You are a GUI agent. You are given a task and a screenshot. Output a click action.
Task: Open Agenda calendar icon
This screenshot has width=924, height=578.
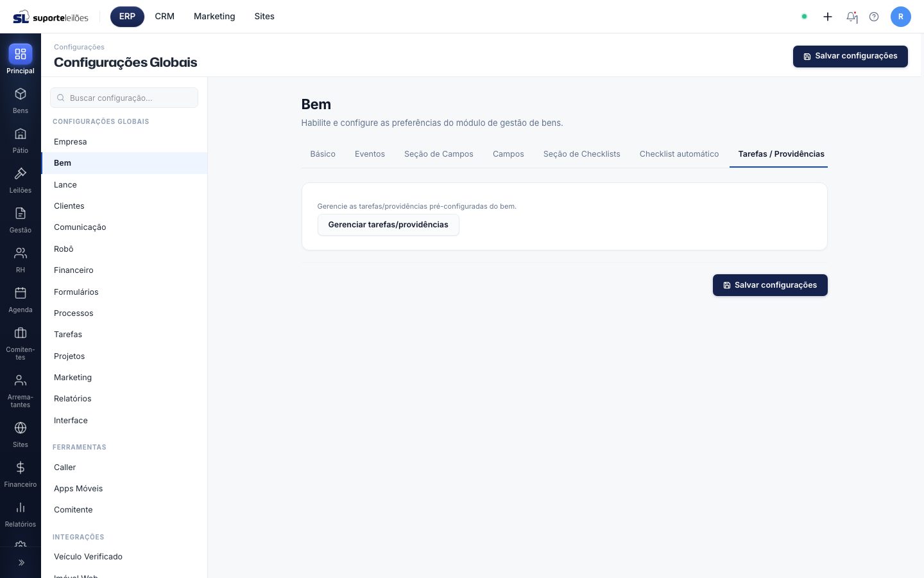21,293
